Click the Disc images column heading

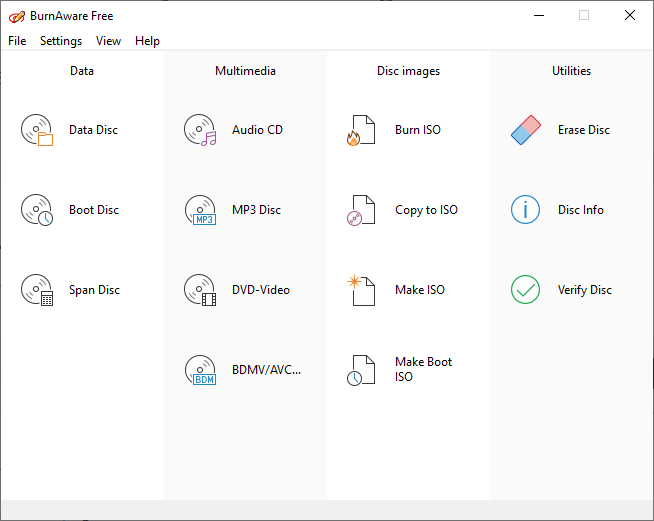(408, 71)
